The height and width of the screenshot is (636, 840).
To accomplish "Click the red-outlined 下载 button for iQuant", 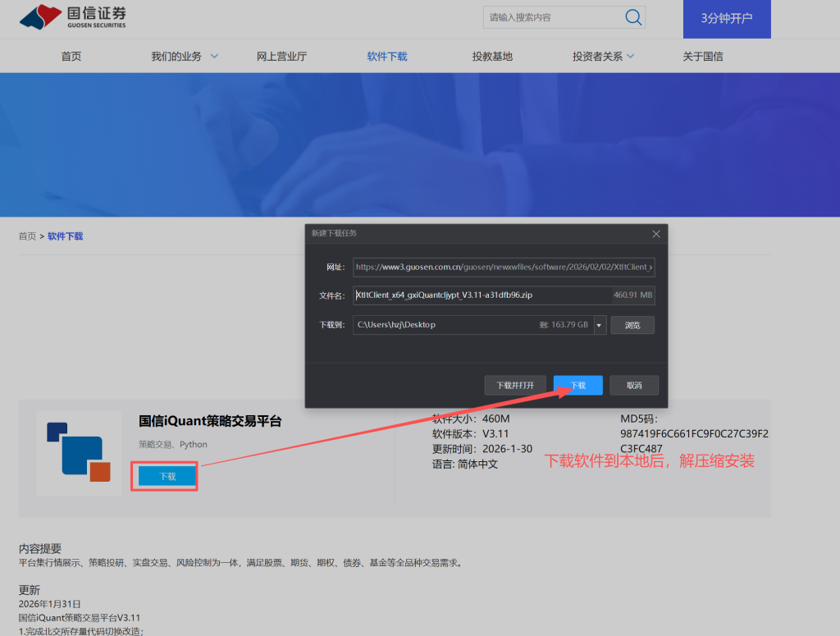I will click(x=164, y=475).
